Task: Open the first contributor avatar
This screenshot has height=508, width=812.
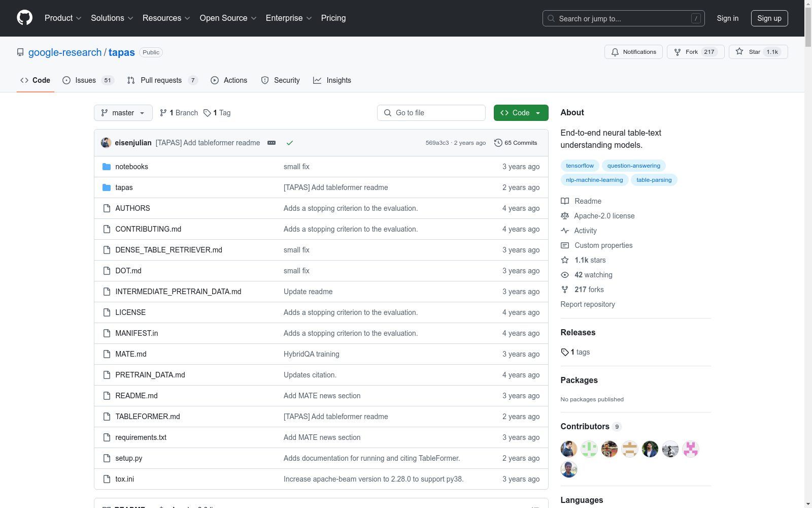Action: 569,449
